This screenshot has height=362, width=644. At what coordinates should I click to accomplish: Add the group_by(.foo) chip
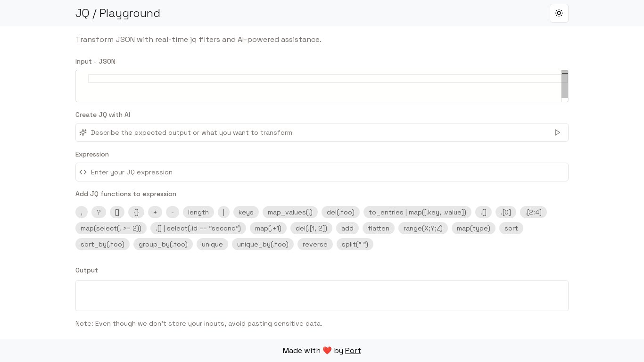tap(163, 244)
